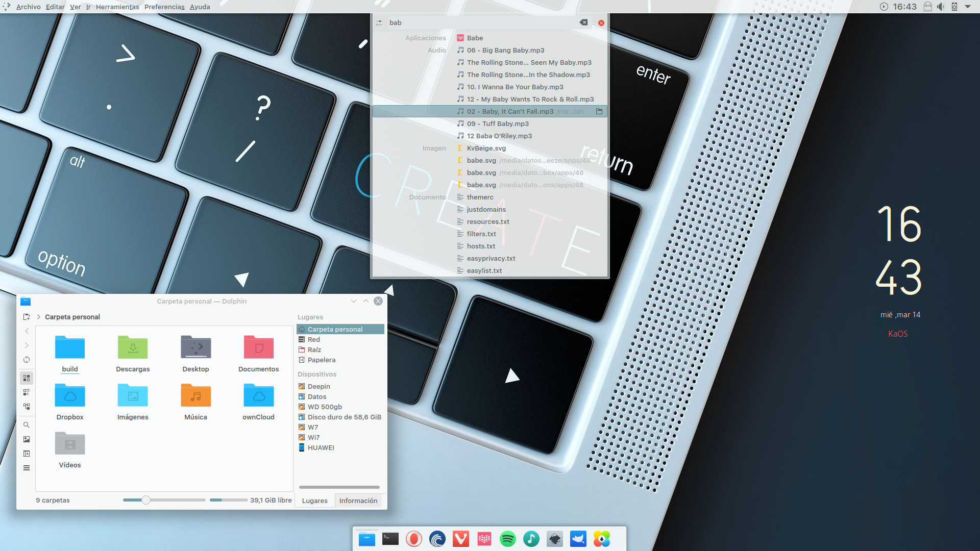Open Inkscape from the dock
Image resolution: width=980 pixels, height=551 pixels.
555,539
